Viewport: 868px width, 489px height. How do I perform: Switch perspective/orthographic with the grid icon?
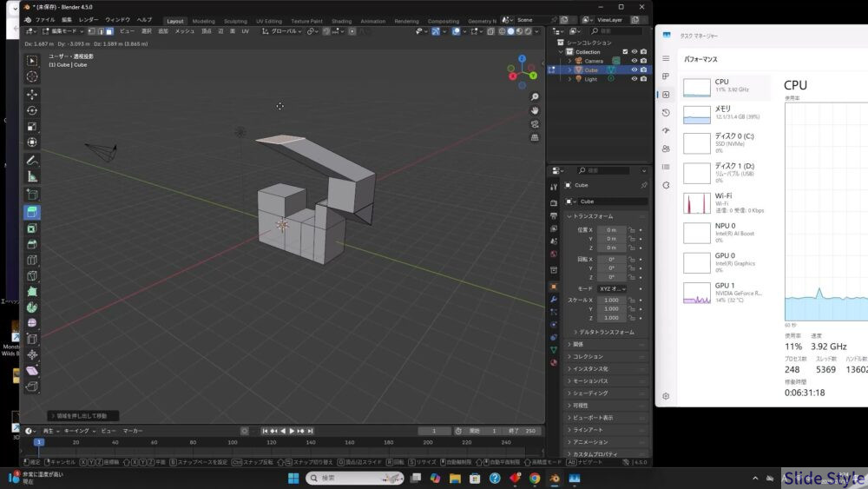coord(535,137)
